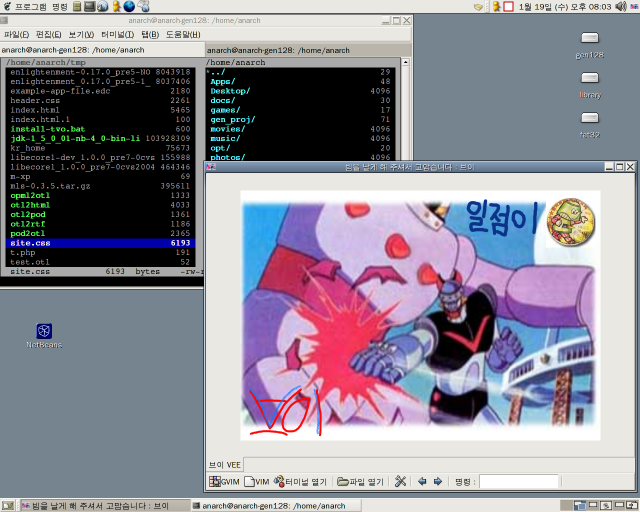
Task: Open 보기(V) menu in terminal window
Action: 81,35
